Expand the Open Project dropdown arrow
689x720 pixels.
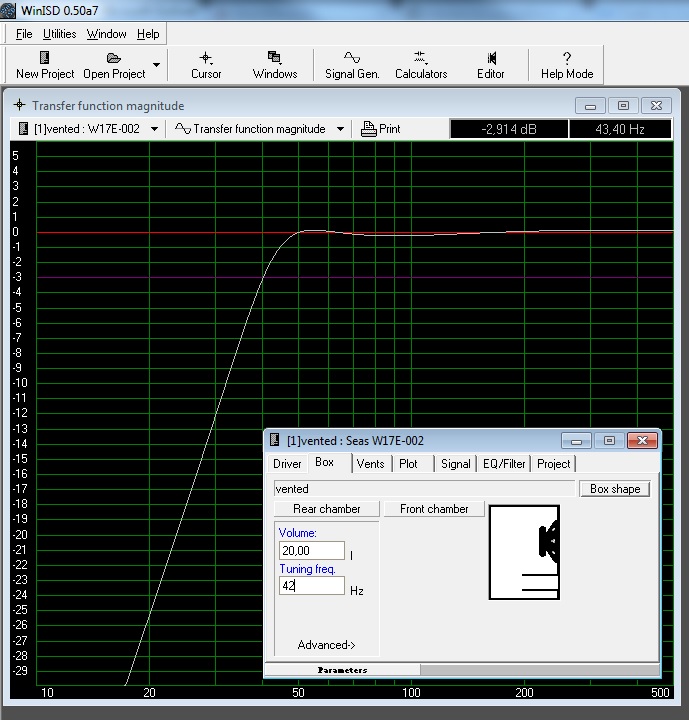point(156,65)
